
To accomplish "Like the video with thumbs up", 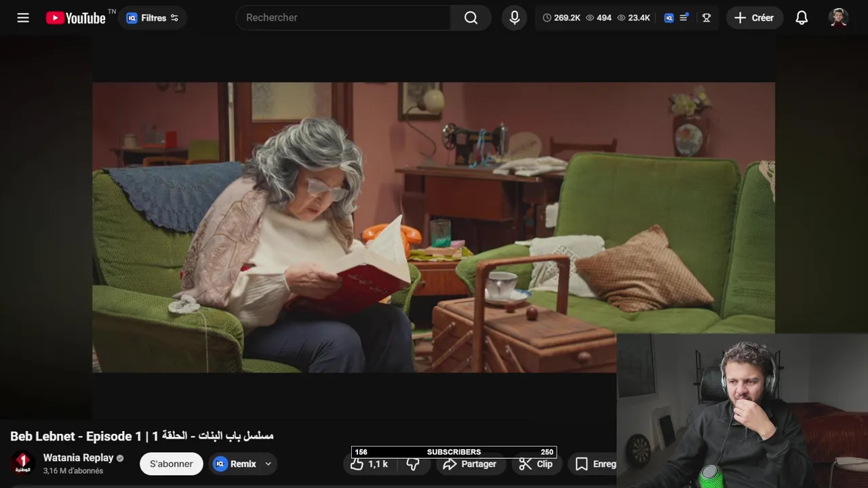I will click(370, 464).
